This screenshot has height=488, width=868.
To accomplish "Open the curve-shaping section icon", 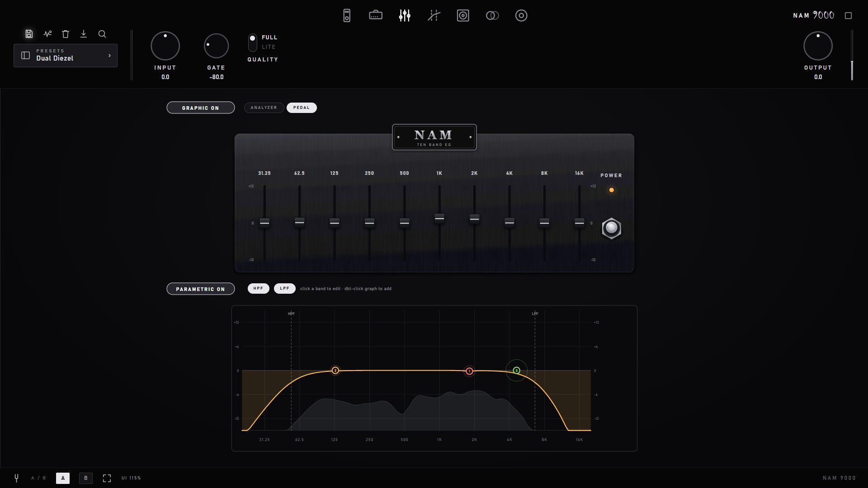I will (x=434, y=16).
